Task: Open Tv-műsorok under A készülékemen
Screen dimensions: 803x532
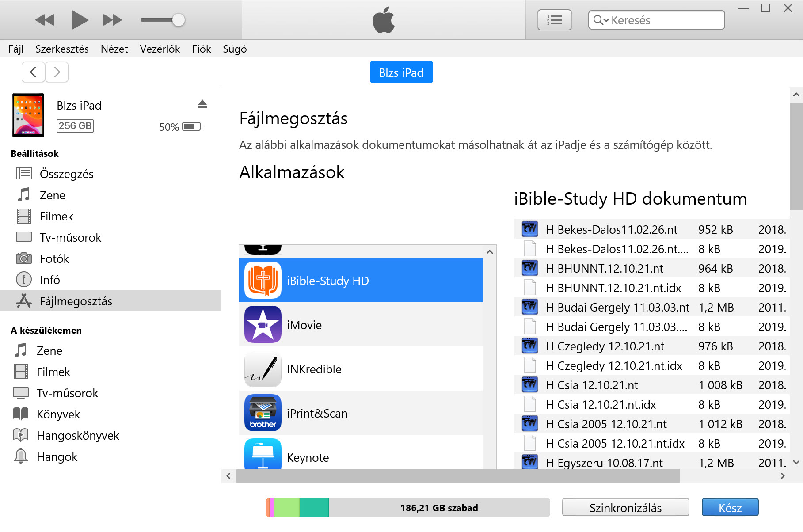Action: 110,393
